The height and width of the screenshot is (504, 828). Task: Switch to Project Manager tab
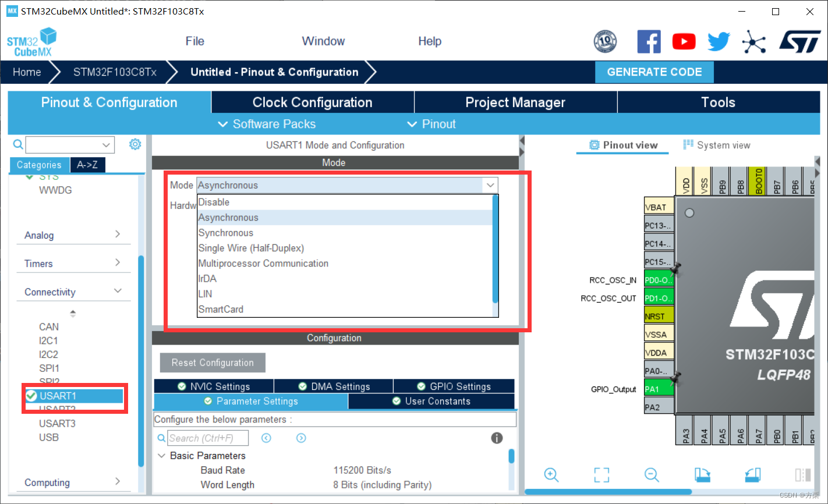(515, 102)
